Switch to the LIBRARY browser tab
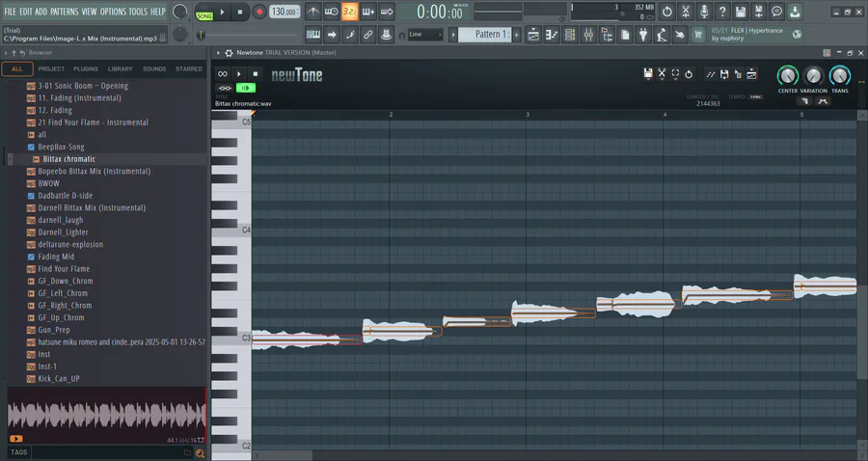 pyautogui.click(x=121, y=69)
